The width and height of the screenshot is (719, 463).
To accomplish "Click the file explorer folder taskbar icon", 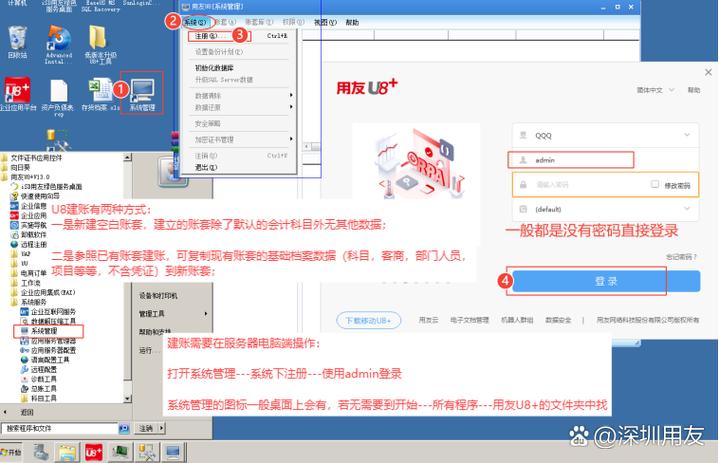I will [x=67, y=452].
